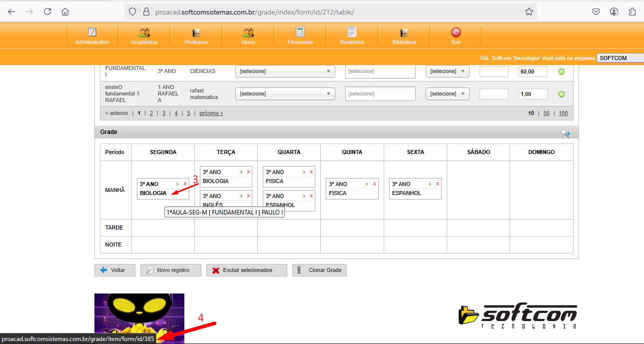Click the green plus icon in rafael matematica row
The height and width of the screenshot is (344, 644).
coord(561,94)
